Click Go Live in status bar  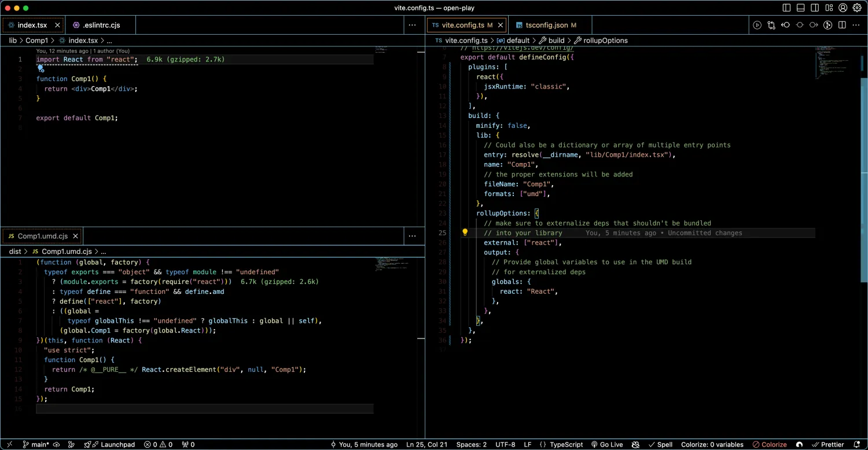click(606, 444)
